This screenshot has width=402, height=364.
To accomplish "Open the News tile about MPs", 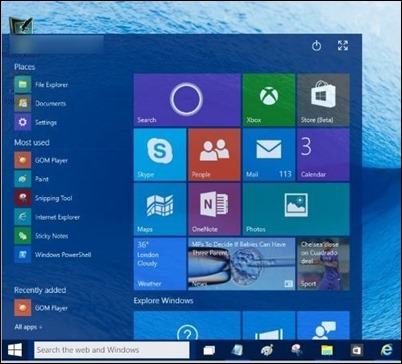I will coord(242,264).
